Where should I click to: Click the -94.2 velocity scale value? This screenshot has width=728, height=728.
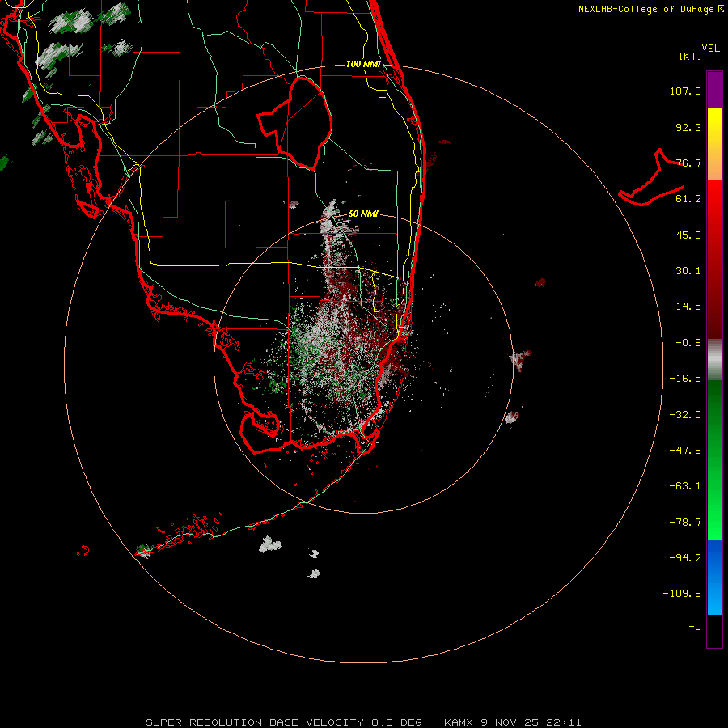[x=685, y=557]
